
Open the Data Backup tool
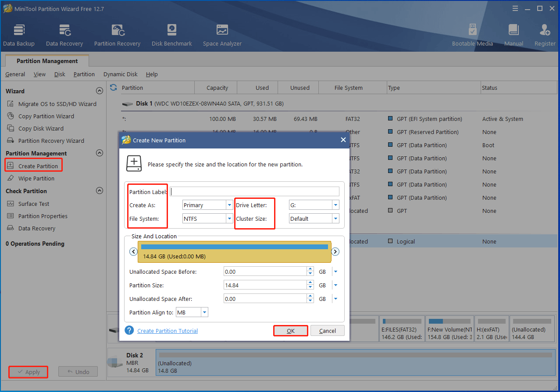[19, 34]
